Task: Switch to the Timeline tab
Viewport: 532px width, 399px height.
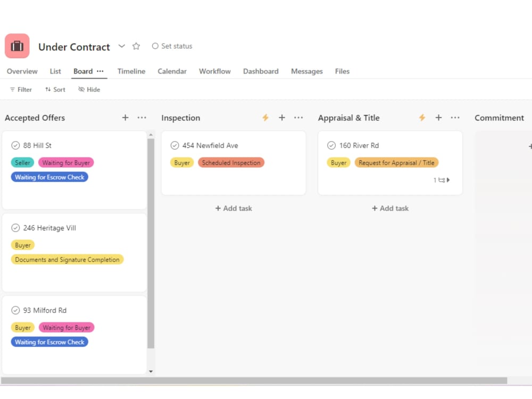Action: pyautogui.click(x=131, y=71)
